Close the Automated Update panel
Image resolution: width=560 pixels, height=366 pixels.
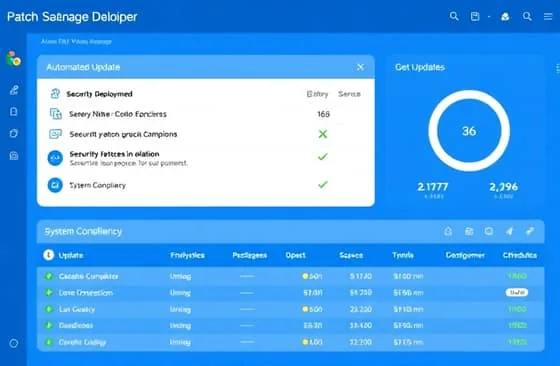361,67
